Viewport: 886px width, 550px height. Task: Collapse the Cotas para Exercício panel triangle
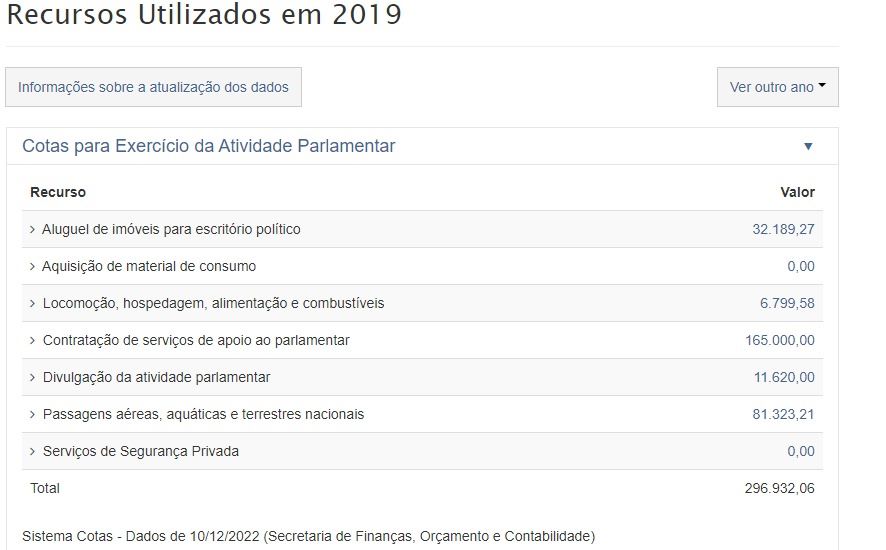click(x=808, y=147)
